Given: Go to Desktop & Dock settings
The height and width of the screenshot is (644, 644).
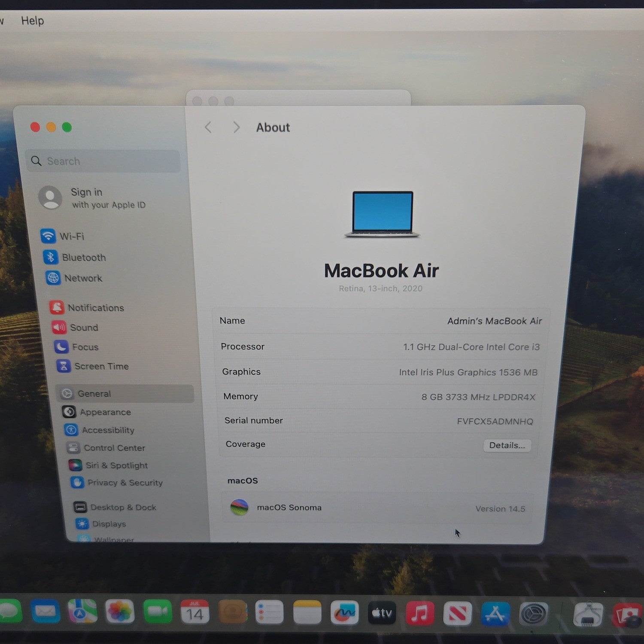Looking at the screenshot, I should tap(115, 507).
